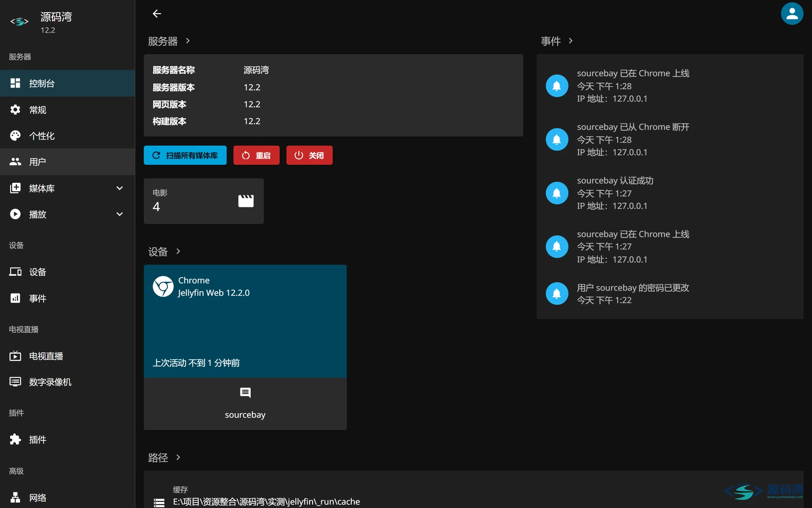Screen dimensions: 812x508
Task: Click the 服务器名称 value 源码湾
Action: point(256,70)
